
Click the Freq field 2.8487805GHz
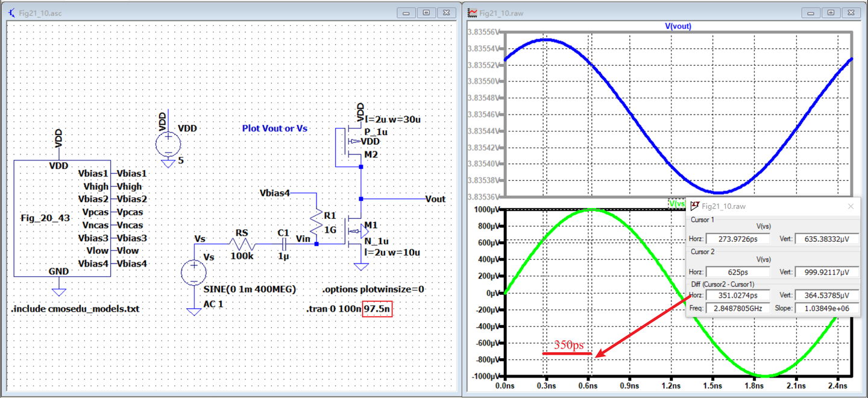738,308
